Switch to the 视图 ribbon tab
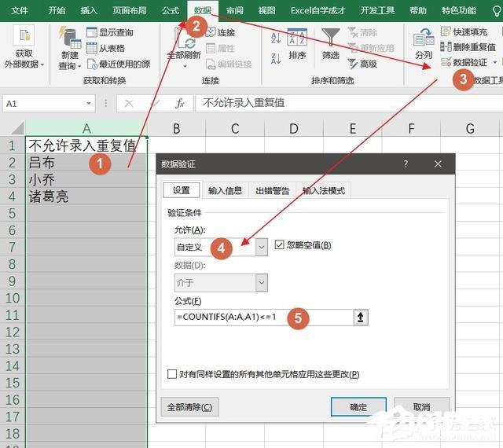 [x=266, y=10]
